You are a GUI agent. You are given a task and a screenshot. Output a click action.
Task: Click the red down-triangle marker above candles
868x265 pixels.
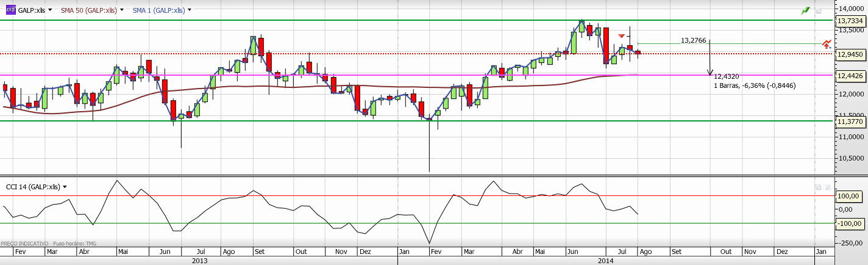click(x=621, y=36)
